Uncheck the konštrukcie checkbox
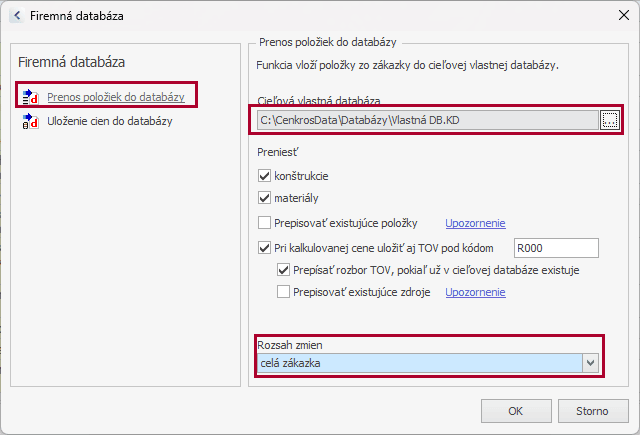Image resolution: width=640 pixels, height=435 pixels. click(265, 175)
